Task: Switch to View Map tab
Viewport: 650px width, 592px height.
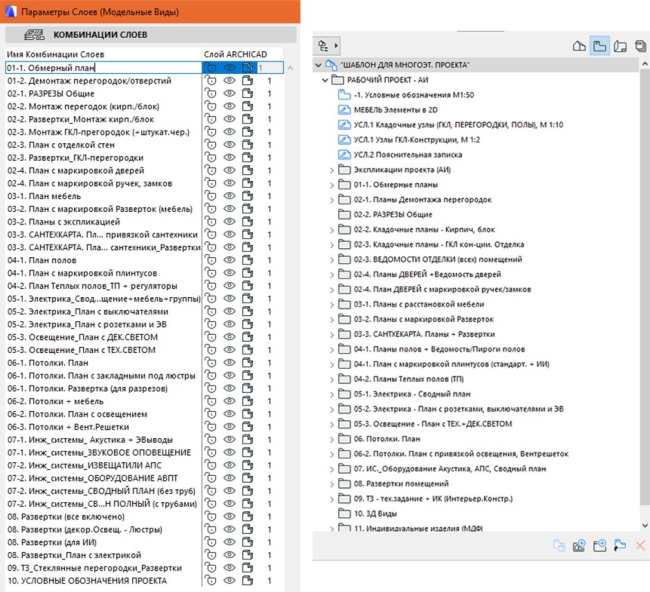Action: [x=600, y=46]
